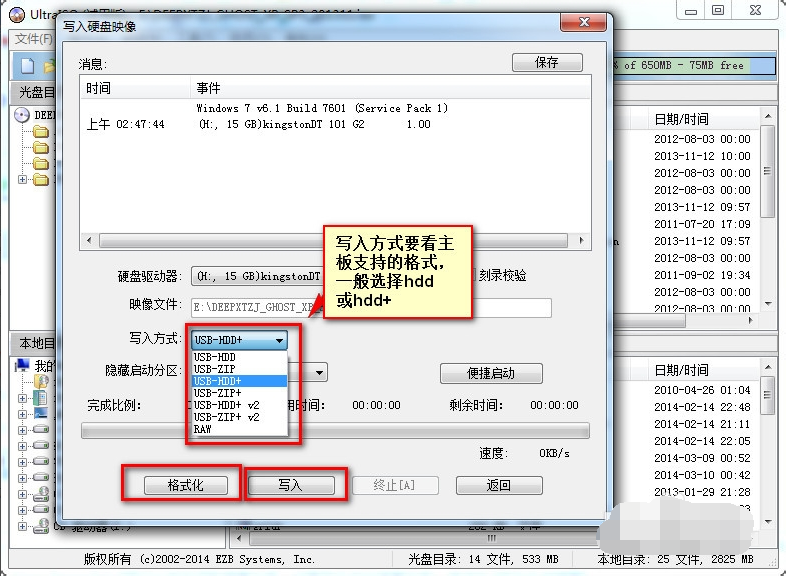Open the 文件(F) menu
The width and height of the screenshot is (786, 576).
33,39
